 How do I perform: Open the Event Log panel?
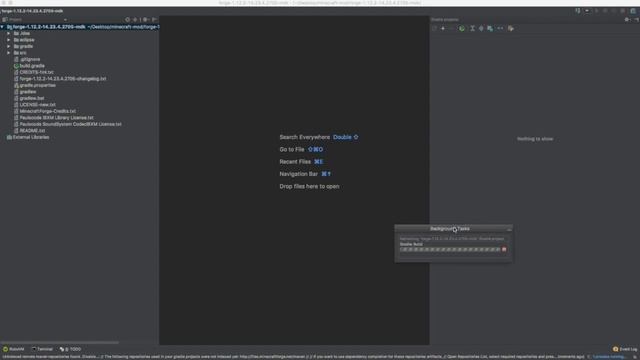[625, 349]
